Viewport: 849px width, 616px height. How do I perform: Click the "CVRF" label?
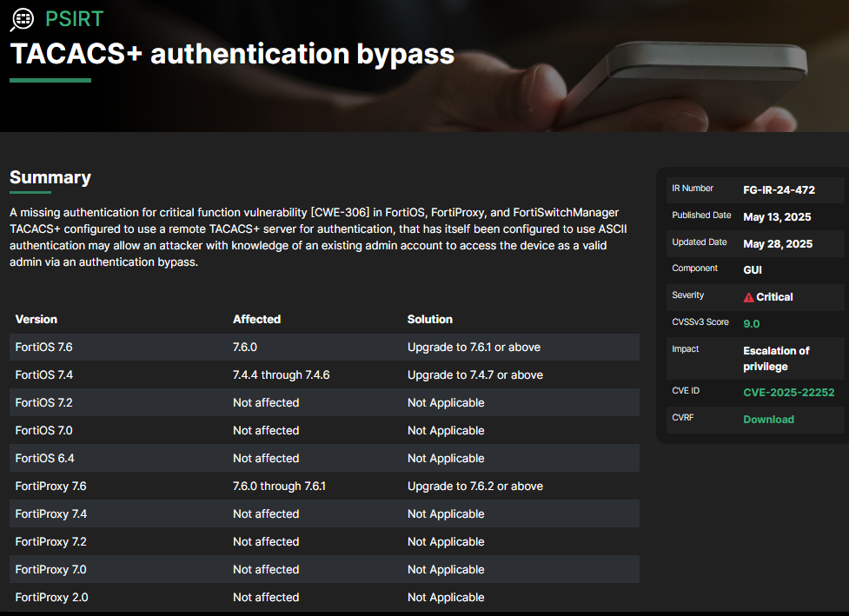click(x=682, y=418)
